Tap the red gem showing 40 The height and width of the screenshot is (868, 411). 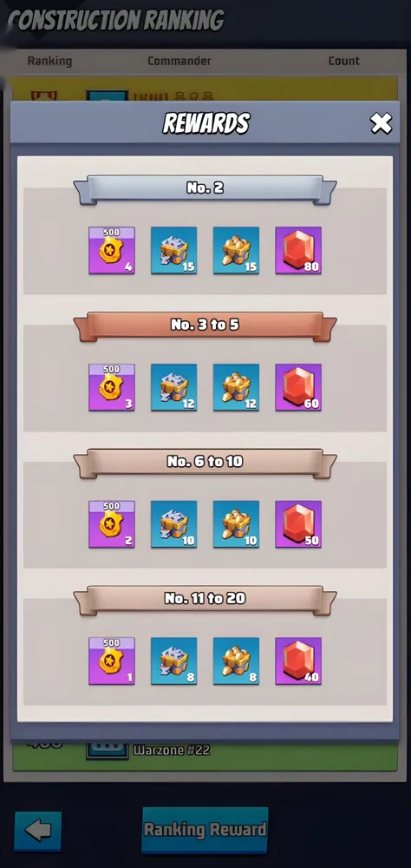[298, 661]
